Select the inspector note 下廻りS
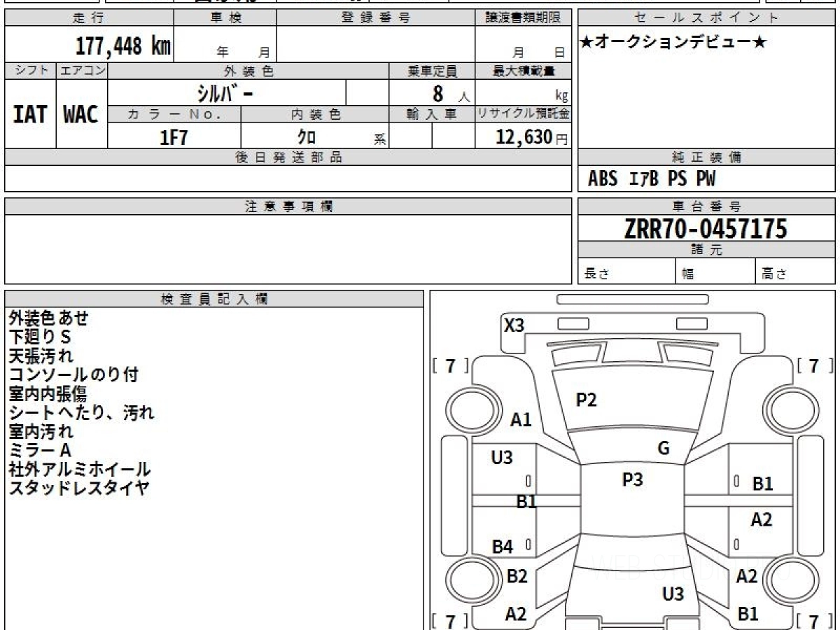 (x=40, y=337)
